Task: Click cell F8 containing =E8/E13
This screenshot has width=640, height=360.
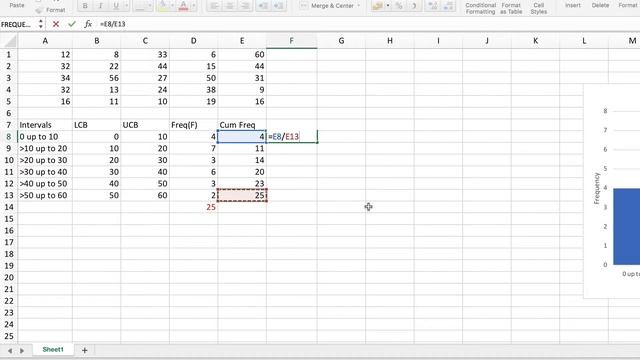Action: coord(291,137)
